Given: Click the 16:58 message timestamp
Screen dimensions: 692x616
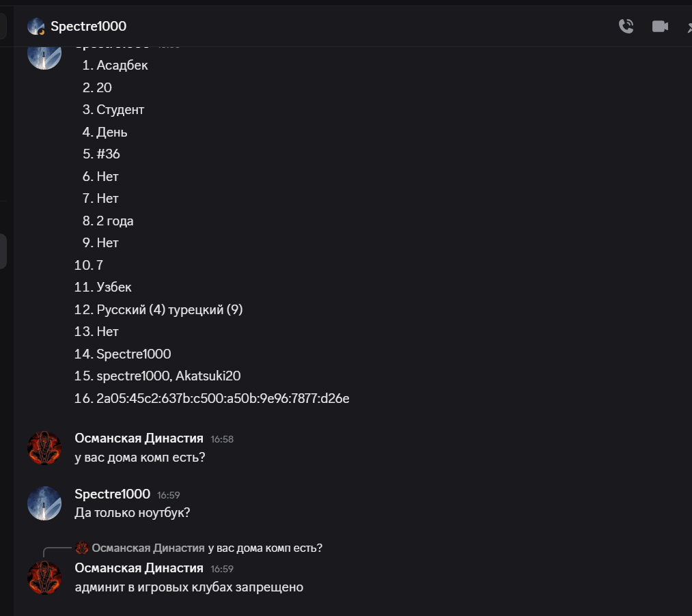Looking at the screenshot, I should (222, 439).
